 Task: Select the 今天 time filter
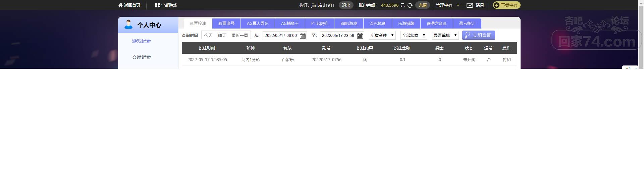[x=208, y=35]
